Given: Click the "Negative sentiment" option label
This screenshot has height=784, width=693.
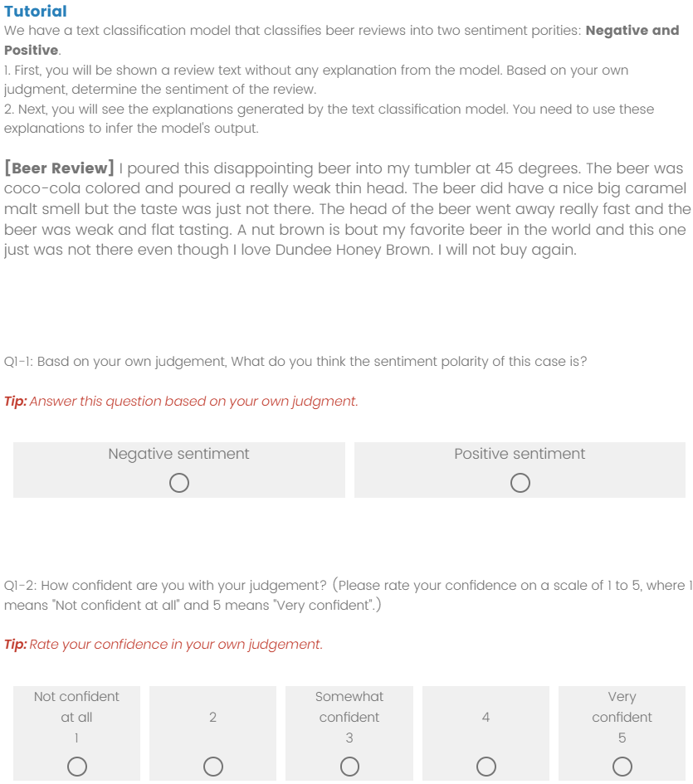Looking at the screenshot, I should point(178,454).
